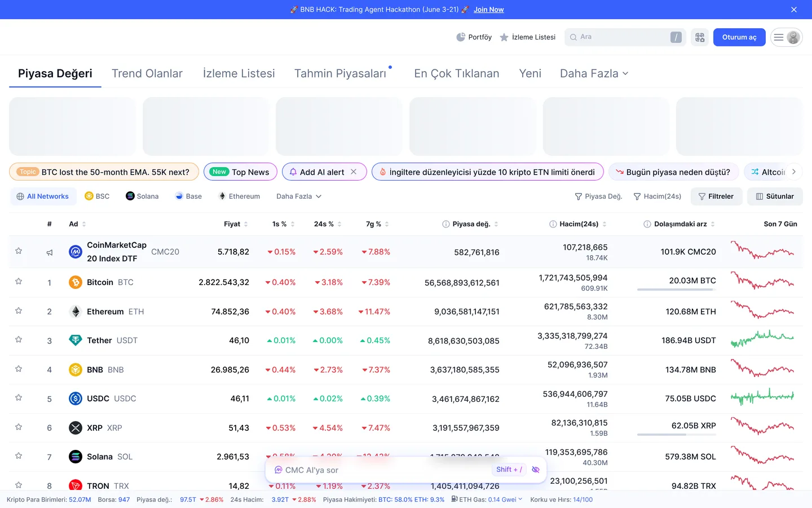Click Bitcoin circulating supply progress bar
Viewport: 812px width, 508px height.
click(x=677, y=290)
